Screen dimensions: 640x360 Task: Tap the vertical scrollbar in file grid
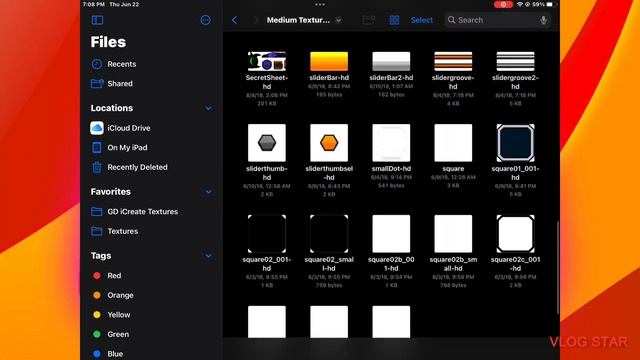(x=557, y=267)
